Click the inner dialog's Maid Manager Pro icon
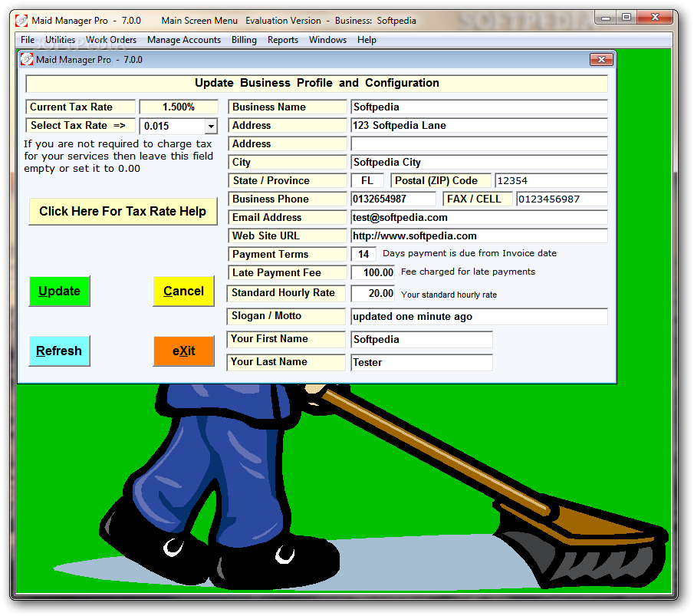Image resolution: width=694 pixels, height=616 pixels. 27,59
